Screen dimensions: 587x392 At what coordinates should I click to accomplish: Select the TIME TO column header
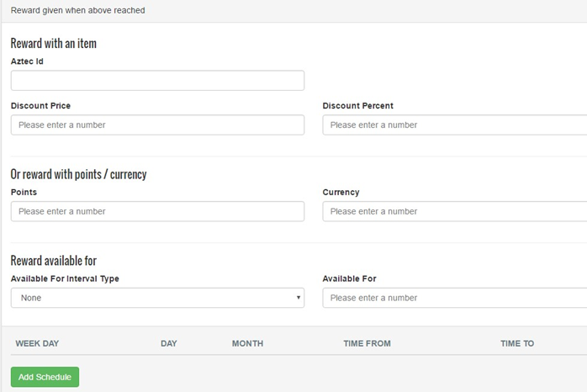pyautogui.click(x=517, y=343)
